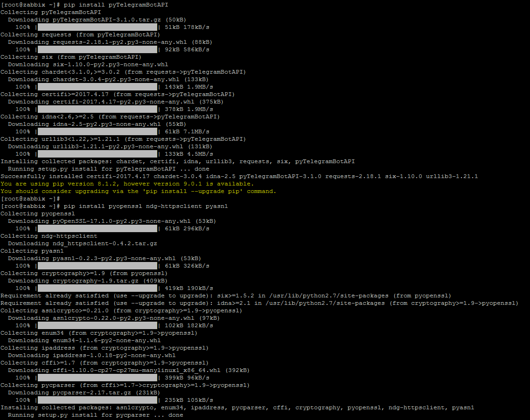
Task: Click the 'Requirement already satisfied' line for six>=1.5.2
Action: (226, 296)
